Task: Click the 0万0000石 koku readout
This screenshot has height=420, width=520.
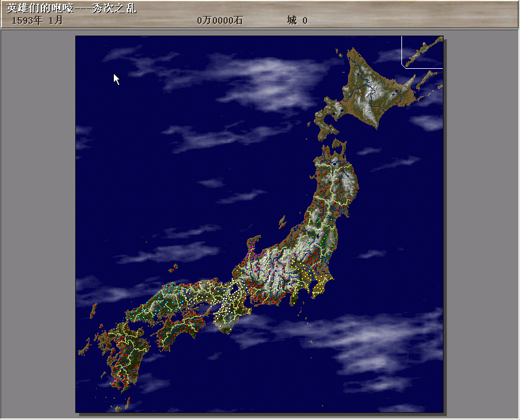Action: click(220, 21)
